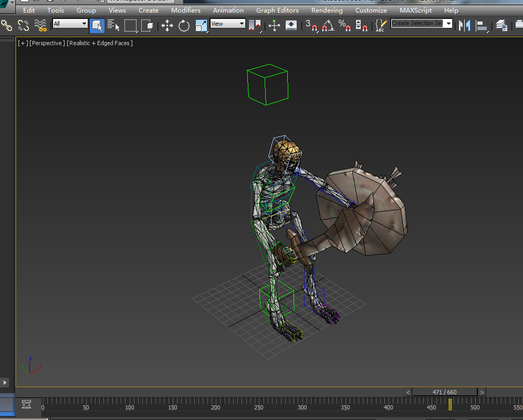Expand the reference coordinate system View dropdown
523x420 pixels.
(228, 24)
